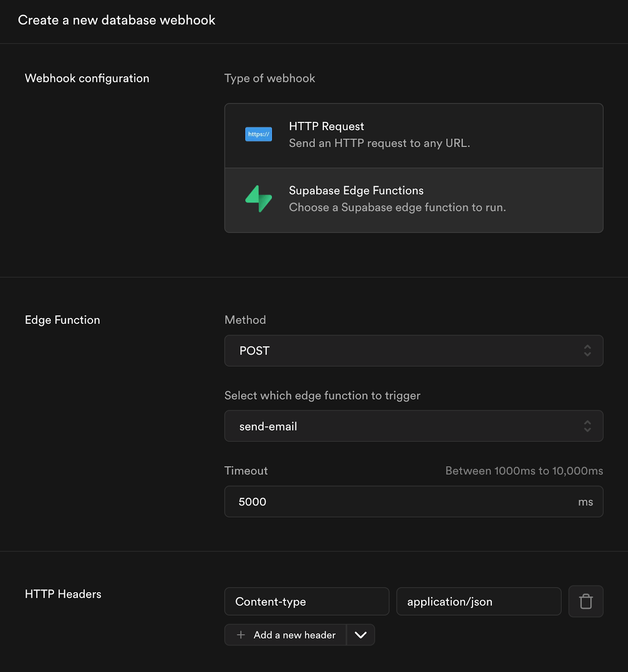Image resolution: width=628 pixels, height=672 pixels.
Task: Click 'Choose a Supabase edge function to run.' text
Action: 398,207
